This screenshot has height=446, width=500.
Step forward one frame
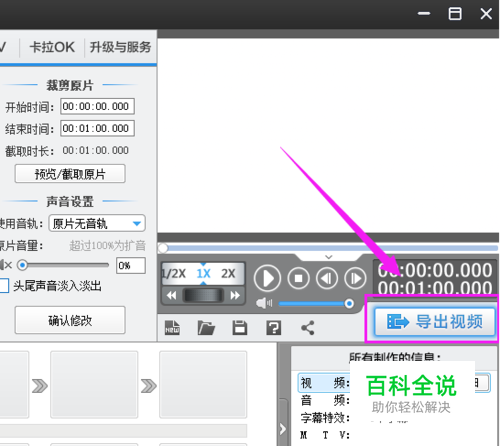pos(355,278)
